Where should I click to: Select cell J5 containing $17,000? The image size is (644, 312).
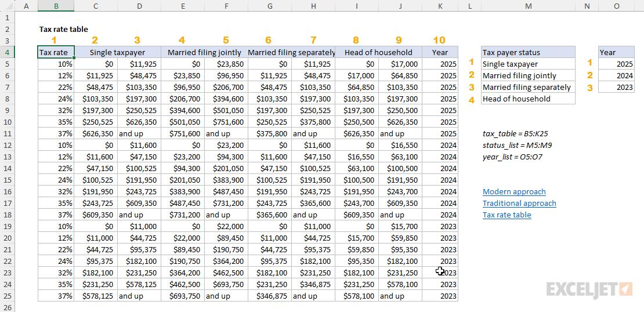(x=400, y=64)
